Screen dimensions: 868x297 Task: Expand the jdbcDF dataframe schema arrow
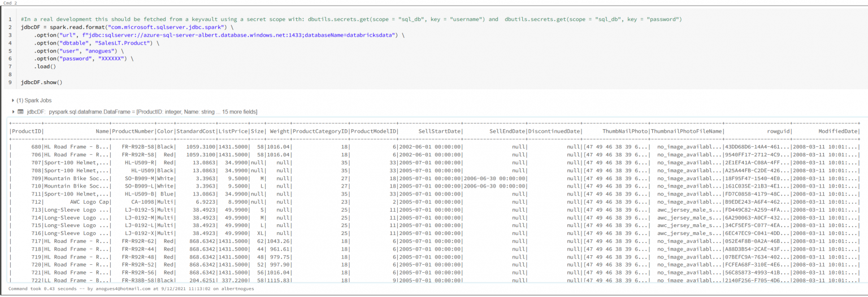[x=13, y=112]
